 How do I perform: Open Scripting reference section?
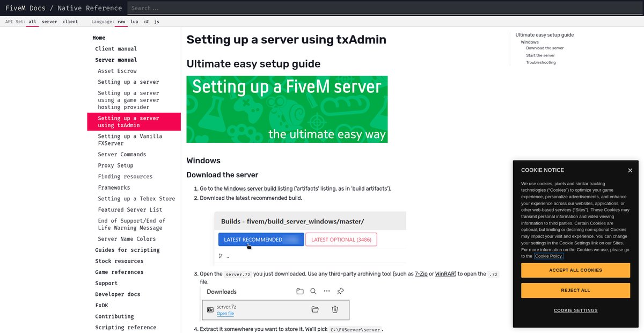(x=126, y=328)
